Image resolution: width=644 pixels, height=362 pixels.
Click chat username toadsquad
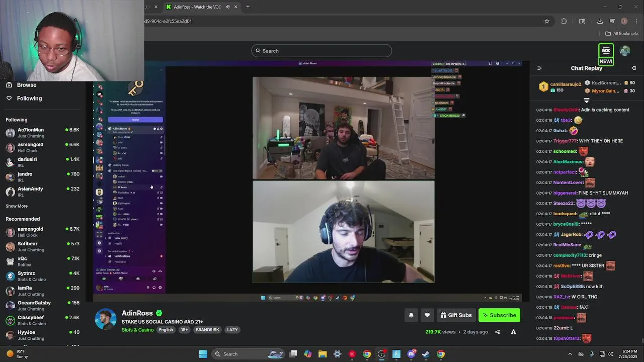point(565,214)
